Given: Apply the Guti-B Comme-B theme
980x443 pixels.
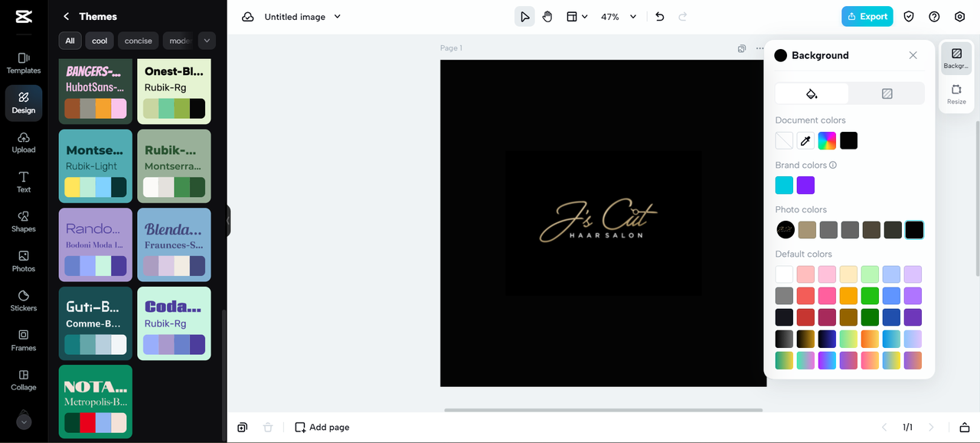Looking at the screenshot, I should tap(96, 323).
